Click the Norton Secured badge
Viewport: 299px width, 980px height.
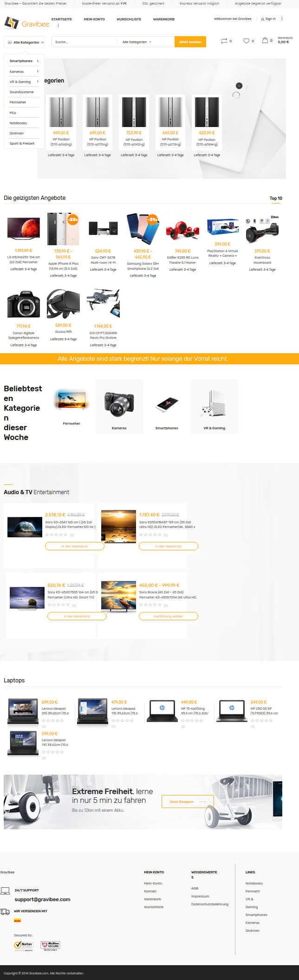click(x=24, y=946)
